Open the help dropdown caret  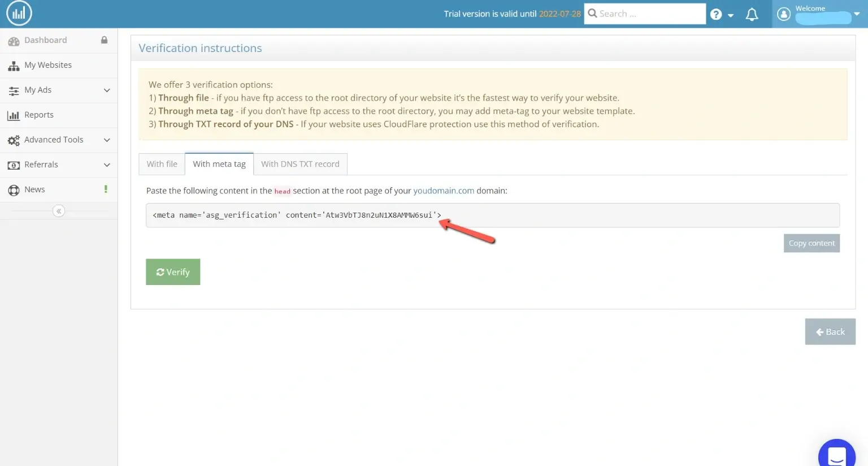(731, 16)
